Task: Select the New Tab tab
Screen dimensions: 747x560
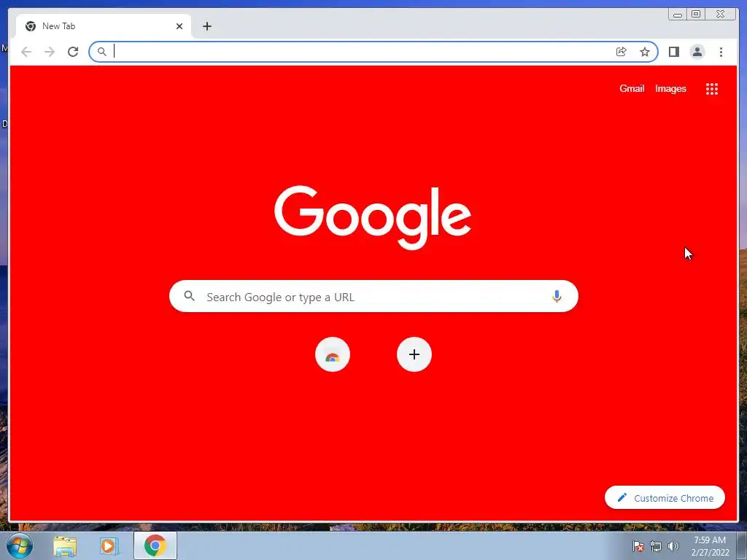Action: pos(104,26)
